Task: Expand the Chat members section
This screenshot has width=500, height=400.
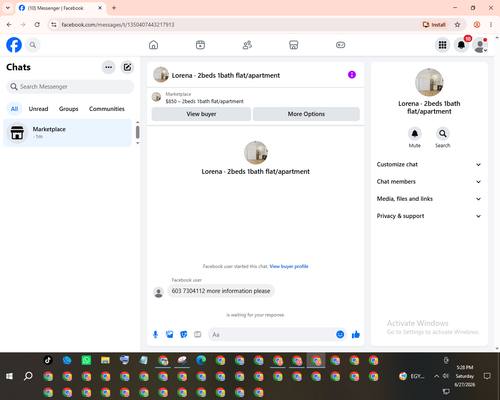Action: 429,182
